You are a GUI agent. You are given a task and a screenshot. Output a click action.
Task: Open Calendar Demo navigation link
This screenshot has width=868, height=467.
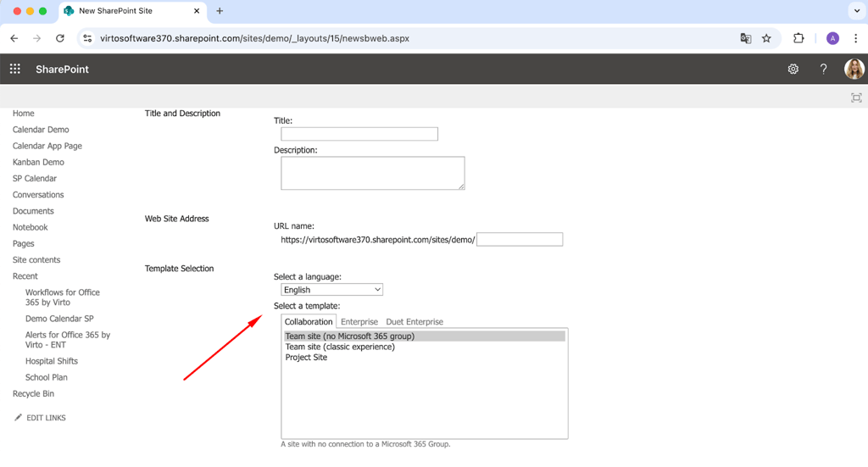click(41, 130)
